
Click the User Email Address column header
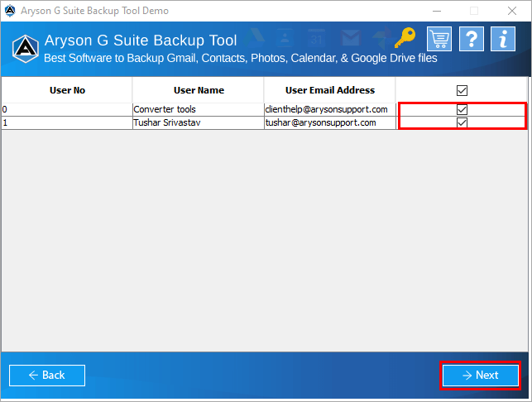pyautogui.click(x=330, y=90)
